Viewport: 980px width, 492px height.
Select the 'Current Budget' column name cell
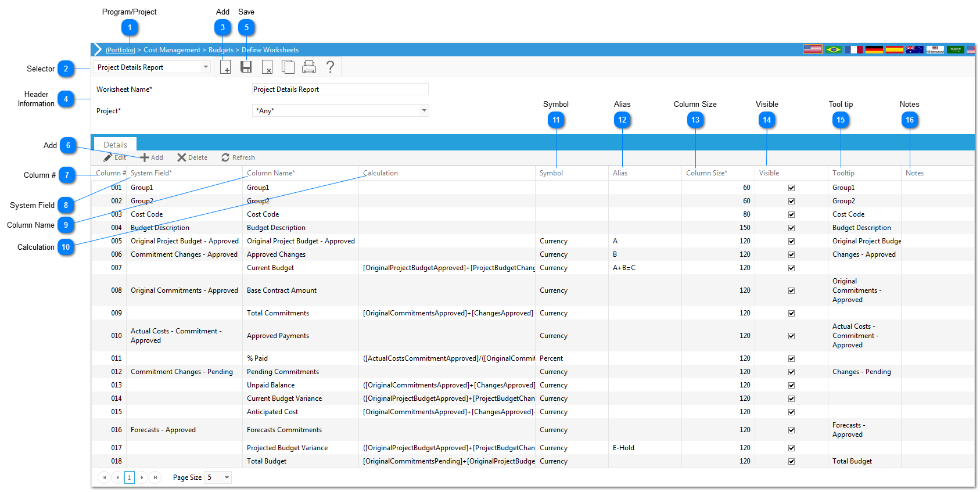point(270,268)
